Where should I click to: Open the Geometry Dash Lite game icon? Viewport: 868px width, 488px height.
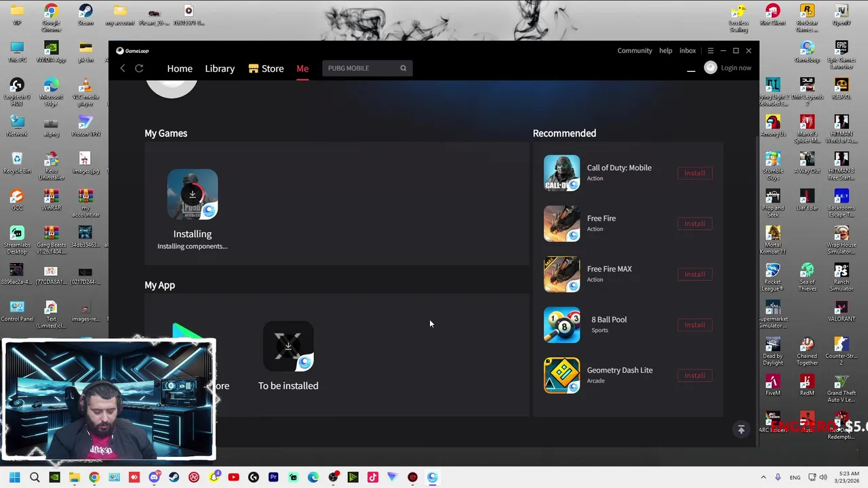pos(561,375)
